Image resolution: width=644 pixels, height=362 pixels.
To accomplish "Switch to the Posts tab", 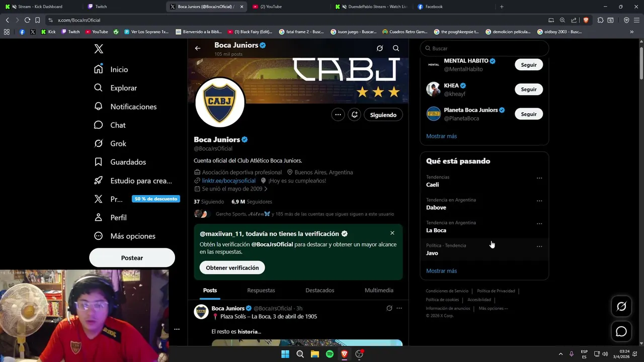I will [x=210, y=291].
